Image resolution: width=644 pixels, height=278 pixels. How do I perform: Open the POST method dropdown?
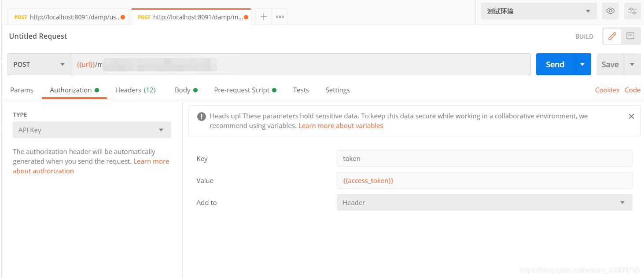point(39,64)
